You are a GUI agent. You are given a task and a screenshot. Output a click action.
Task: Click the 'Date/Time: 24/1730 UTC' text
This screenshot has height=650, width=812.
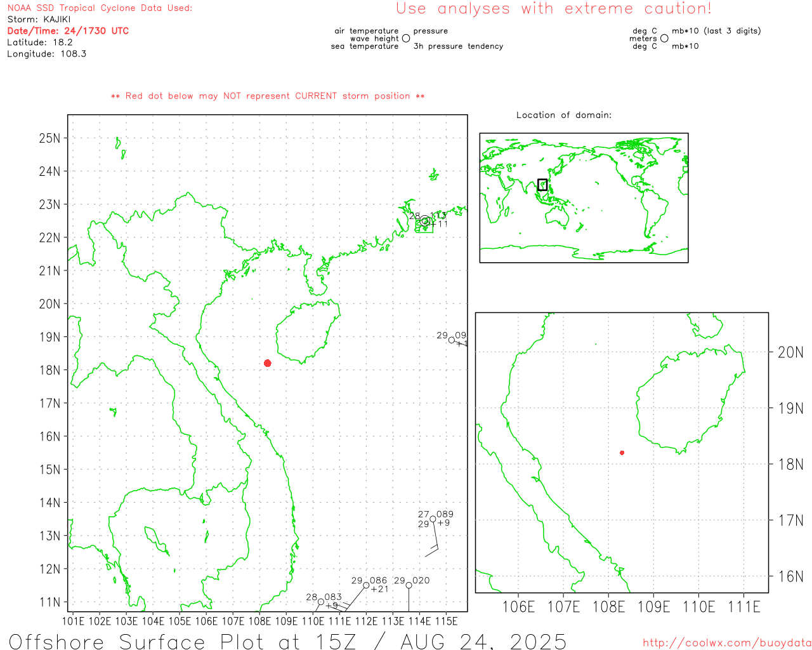(68, 31)
